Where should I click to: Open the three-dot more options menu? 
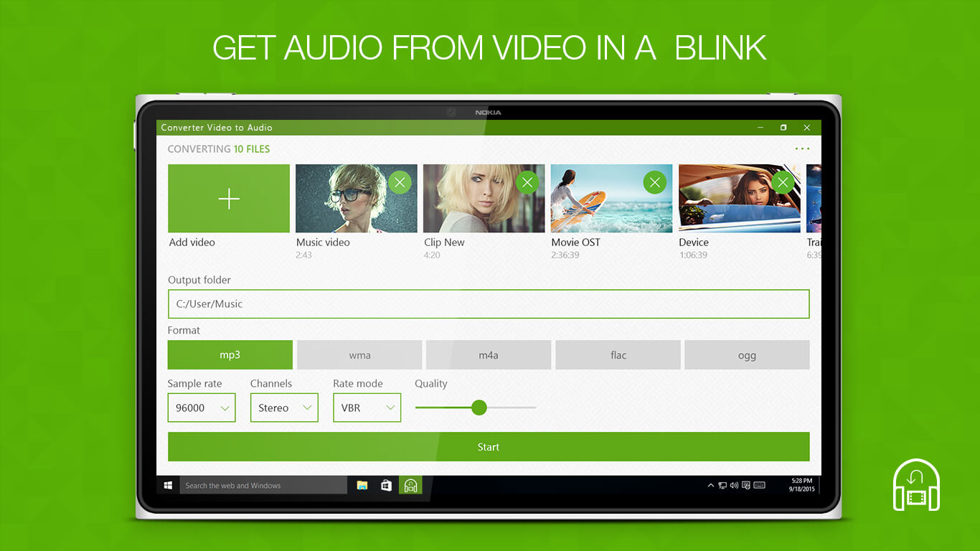[x=802, y=149]
